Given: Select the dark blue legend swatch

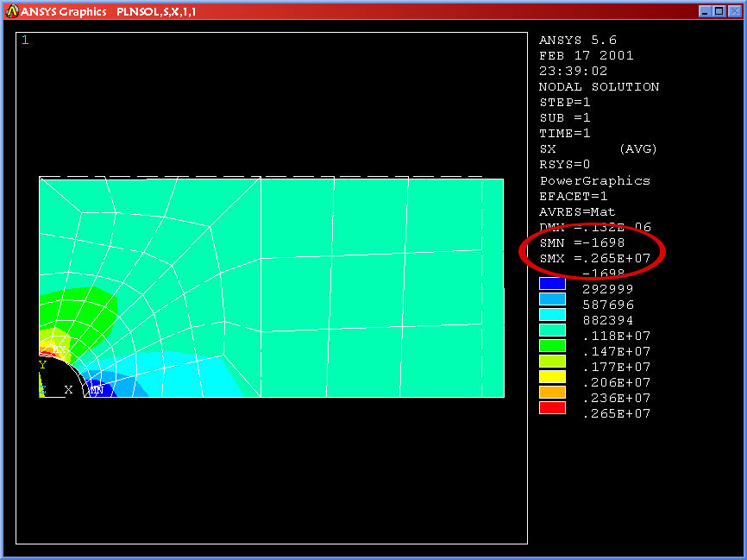Looking at the screenshot, I should pos(552,284).
